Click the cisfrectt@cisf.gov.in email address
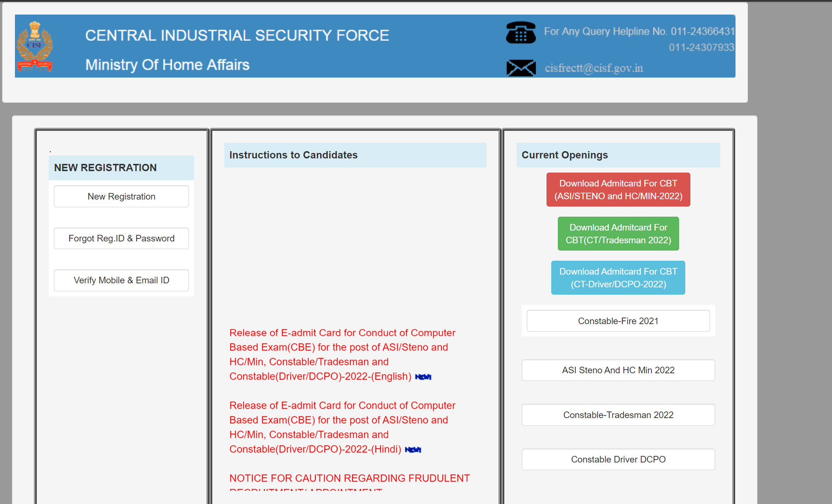 click(x=594, y=68)
